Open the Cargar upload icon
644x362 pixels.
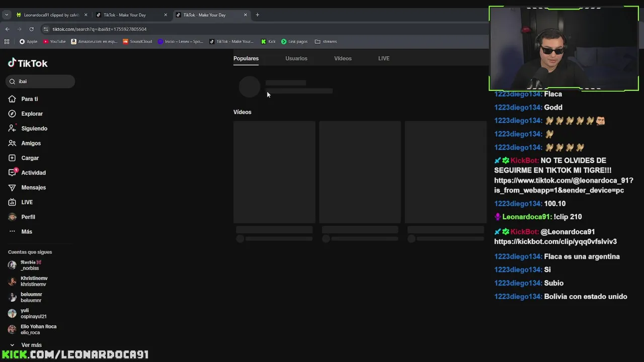coord(12,158)
